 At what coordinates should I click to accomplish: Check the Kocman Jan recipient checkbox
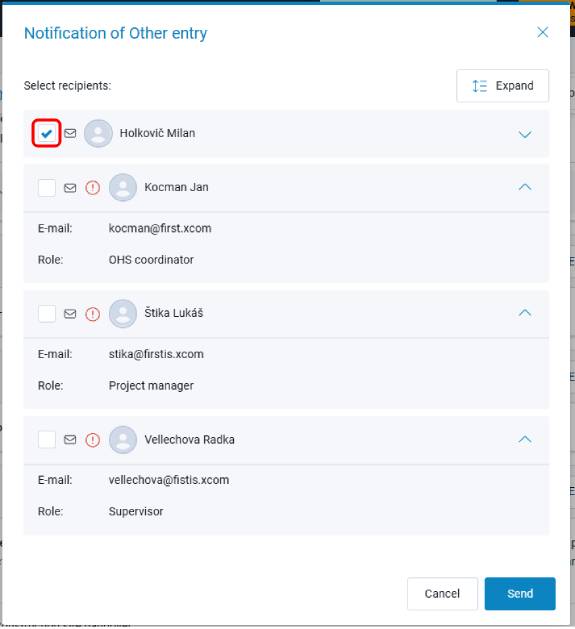[x=47, y=187]
